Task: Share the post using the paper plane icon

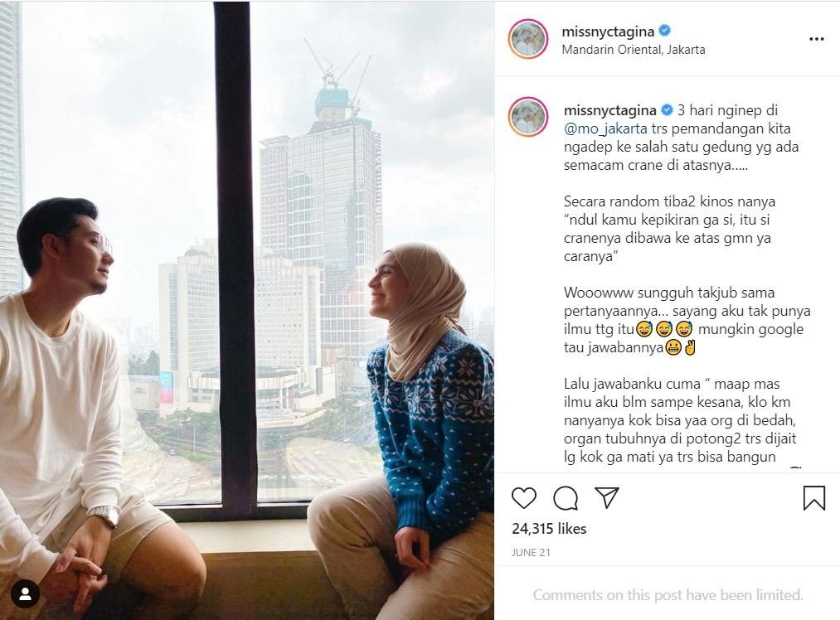Action: (x=607, y=497)
